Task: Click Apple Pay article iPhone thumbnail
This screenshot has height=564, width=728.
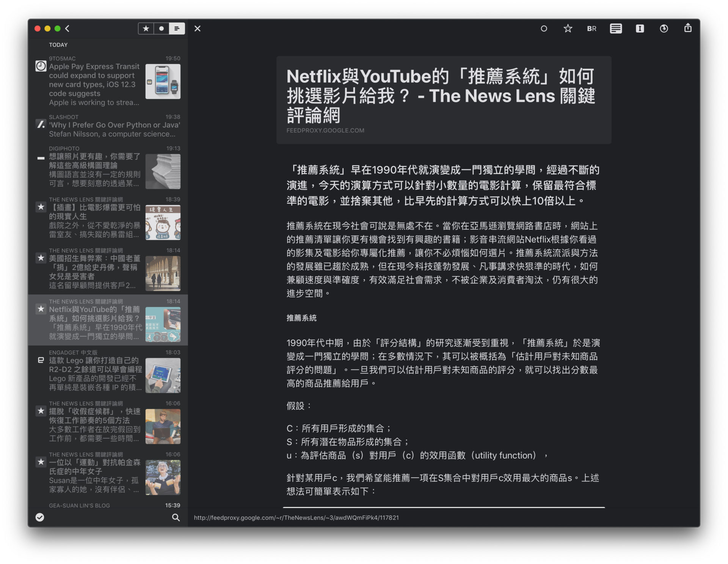Action: point(163,82)
